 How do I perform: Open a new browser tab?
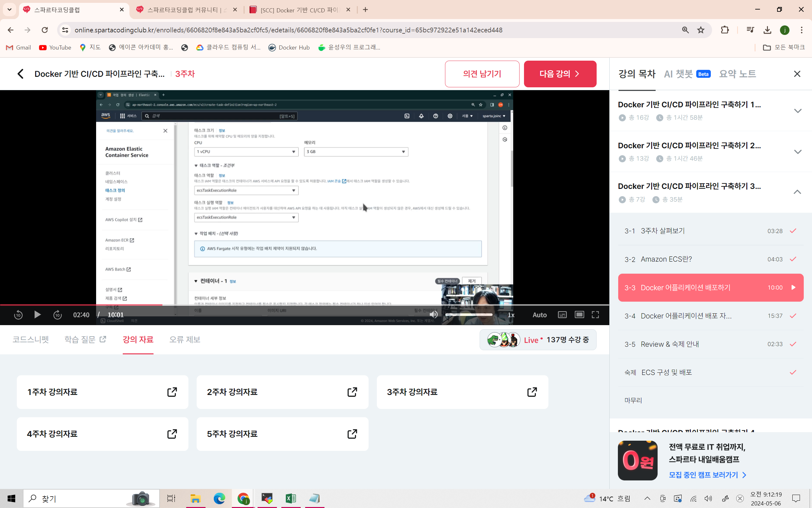(x=365, y=10)
